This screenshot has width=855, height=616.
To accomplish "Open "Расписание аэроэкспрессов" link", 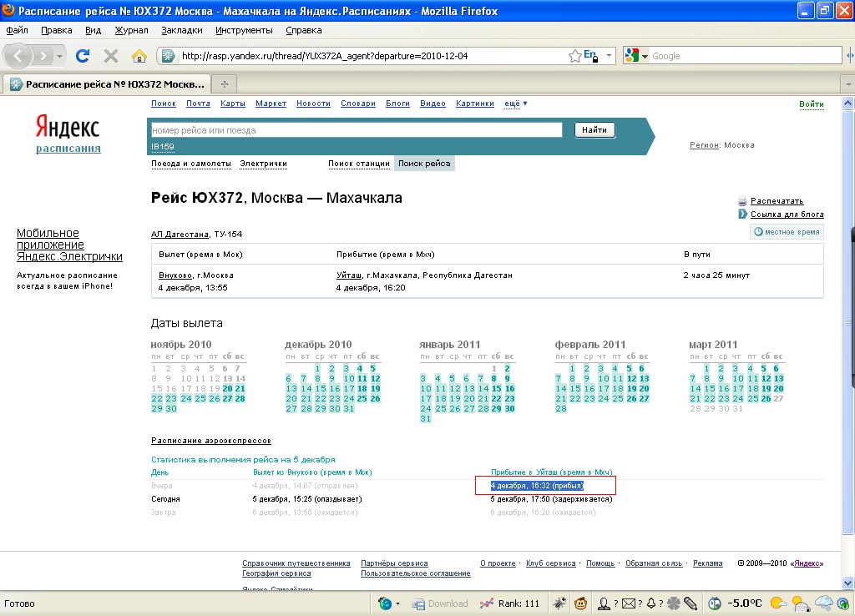I will pos(211,441).
